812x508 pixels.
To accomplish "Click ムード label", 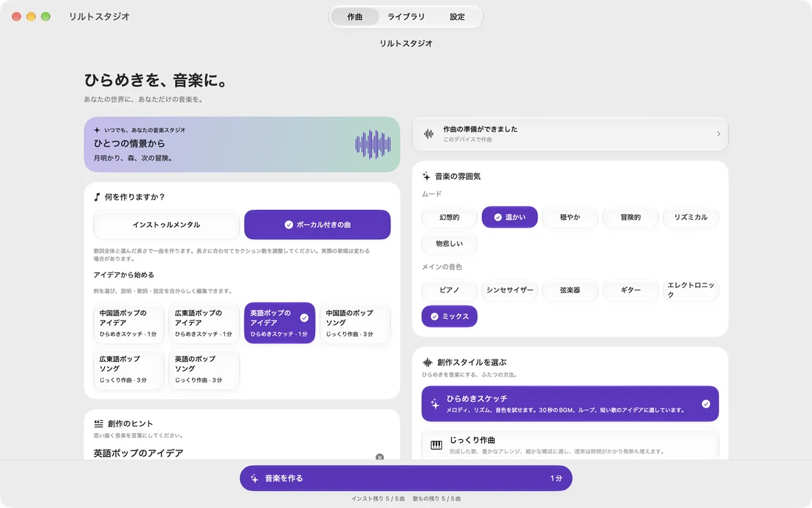I will pos(431,194).
